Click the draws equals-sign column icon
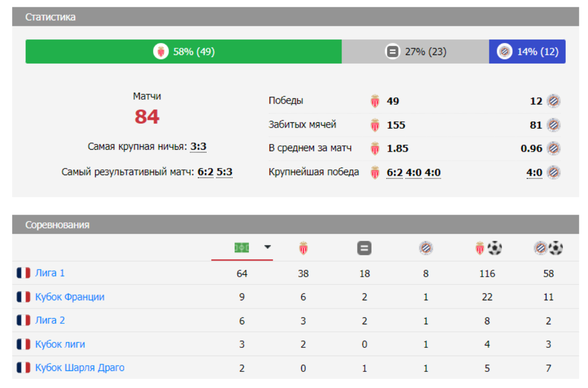Screen dimensions: 588x388 (x=364, y=249)
